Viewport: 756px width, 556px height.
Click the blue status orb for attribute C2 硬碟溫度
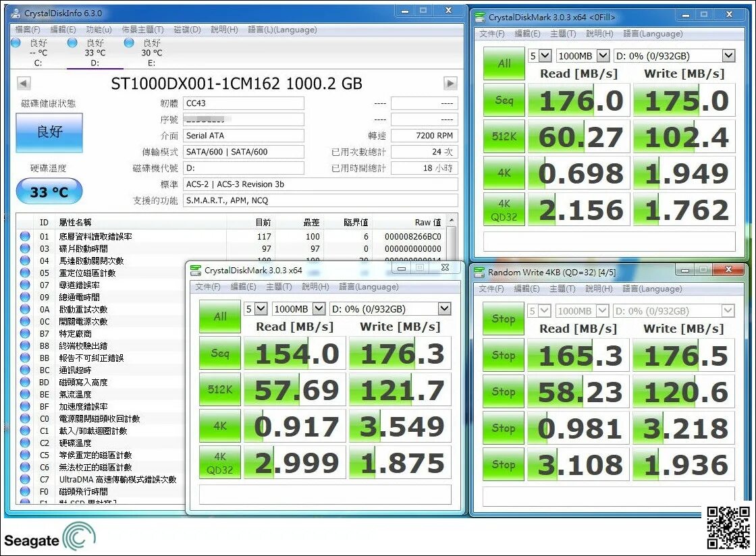(x=25, y=443)
